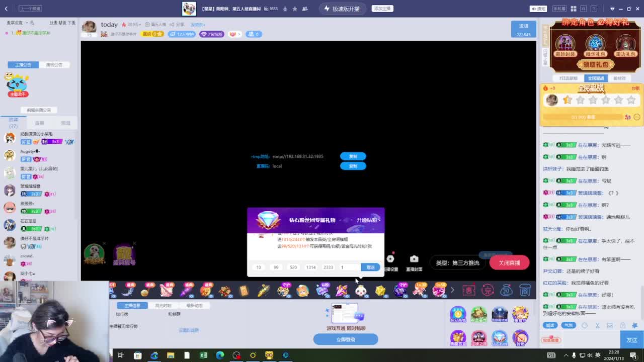Switch to the 主播公告 tab
644x362 pixels.
point(23,65)
